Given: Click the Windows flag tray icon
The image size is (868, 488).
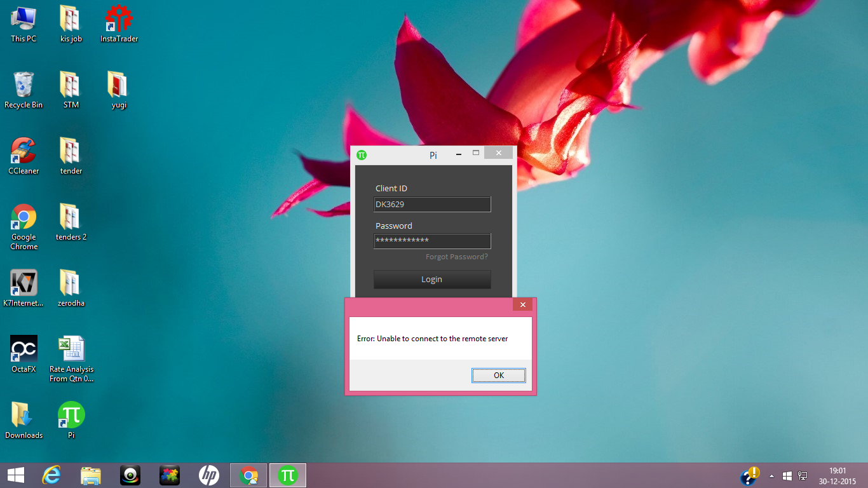Looking at the screenshot, I should point(787,475).
